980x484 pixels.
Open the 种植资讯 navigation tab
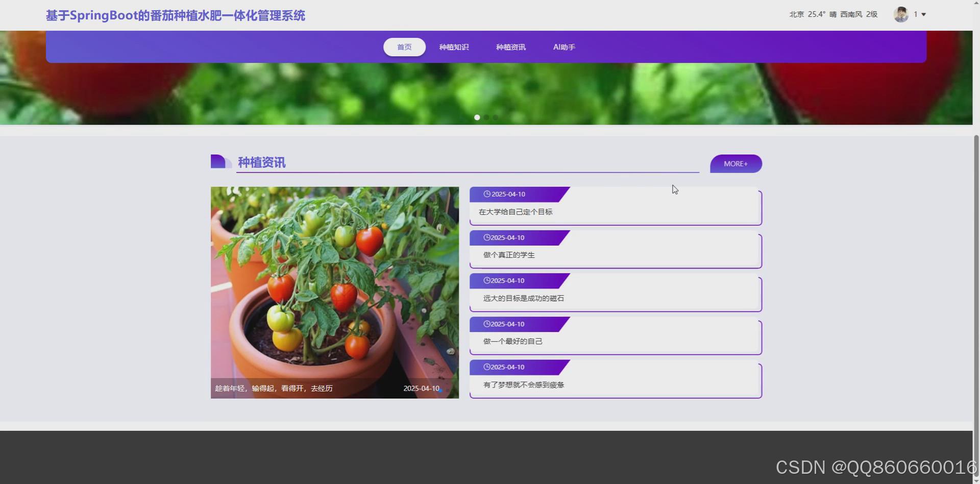(x=510, y=47)
